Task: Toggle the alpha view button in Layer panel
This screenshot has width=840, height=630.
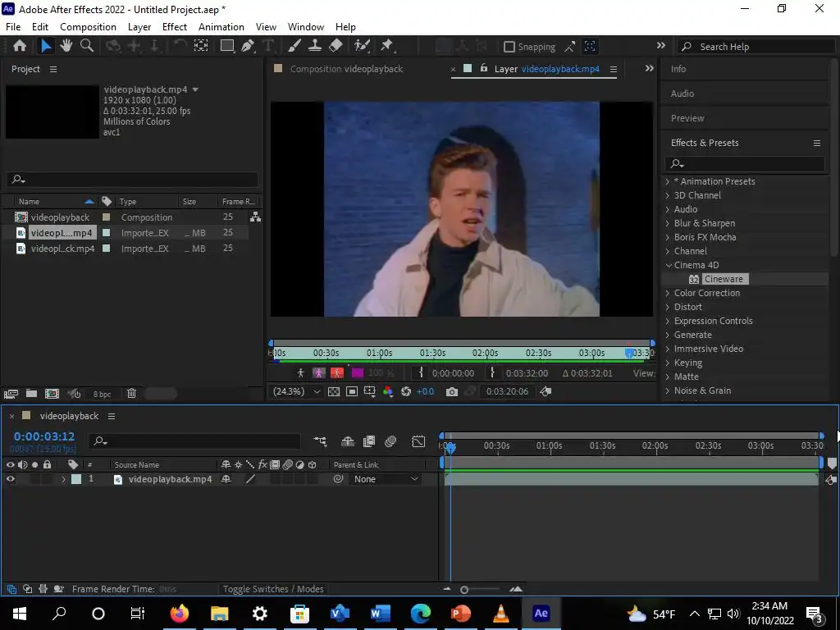Action: point(300,373)
